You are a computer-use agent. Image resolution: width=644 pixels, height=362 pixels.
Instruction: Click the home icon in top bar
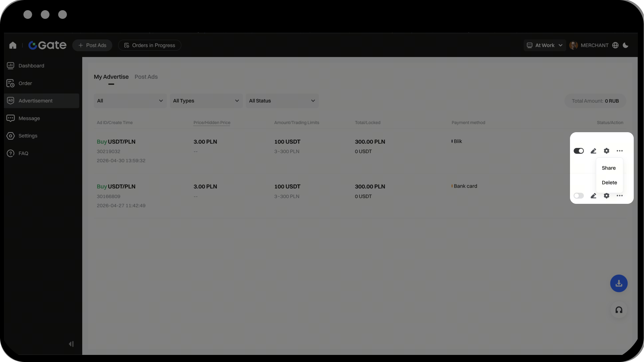point(13,45)
